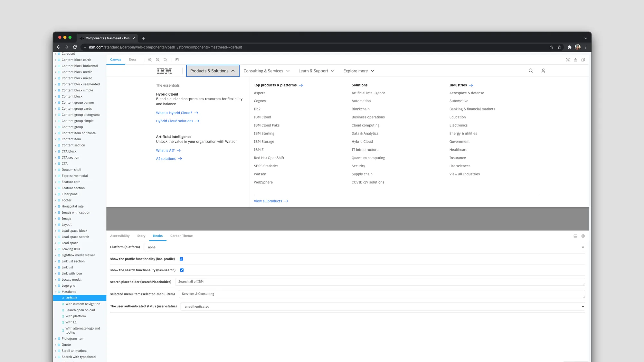Click the user profile icon in the masthead
The image size is (644, 362).
click(x=543, y=71)
